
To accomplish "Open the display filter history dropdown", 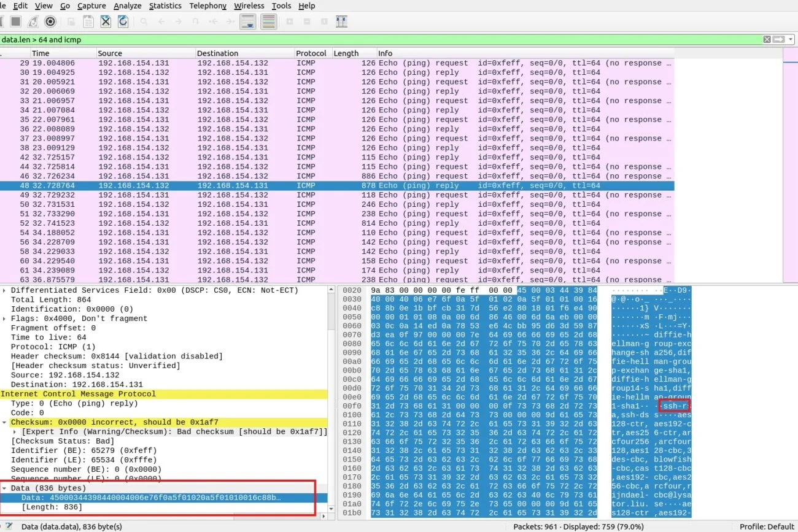I will click(x=791, y=39).
